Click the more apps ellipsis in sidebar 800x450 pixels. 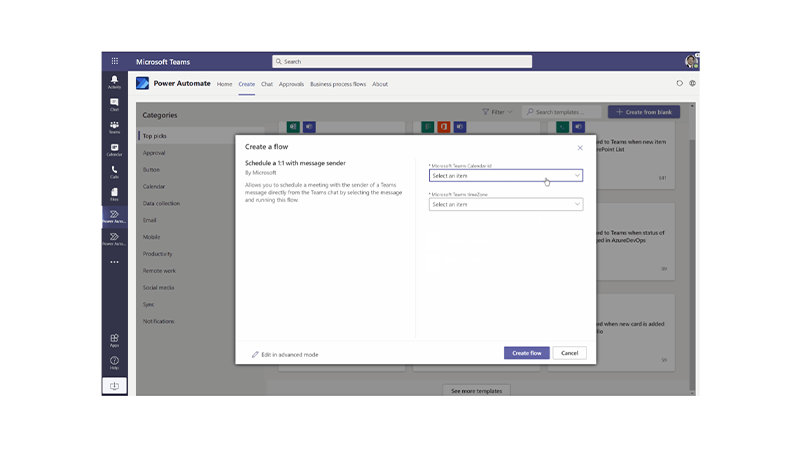[114, 262]
